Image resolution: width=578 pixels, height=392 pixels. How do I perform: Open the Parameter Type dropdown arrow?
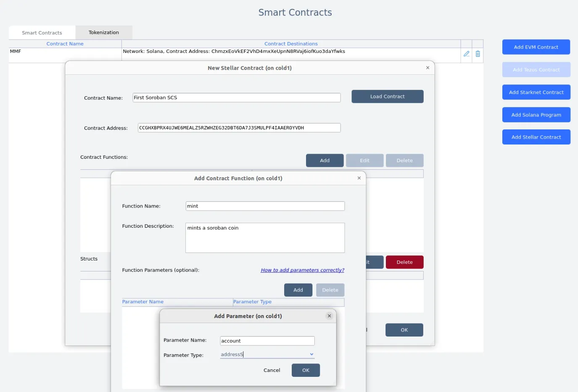(x=311, y=354)
